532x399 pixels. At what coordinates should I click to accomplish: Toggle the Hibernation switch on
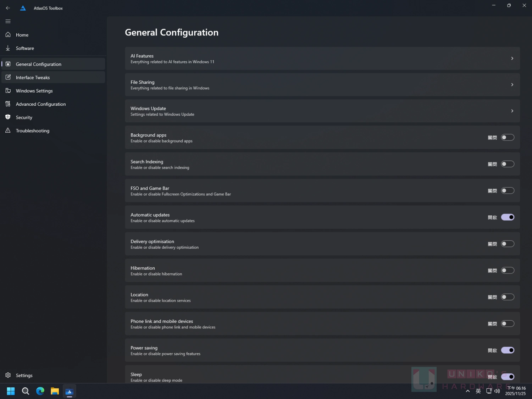(508, 270)
